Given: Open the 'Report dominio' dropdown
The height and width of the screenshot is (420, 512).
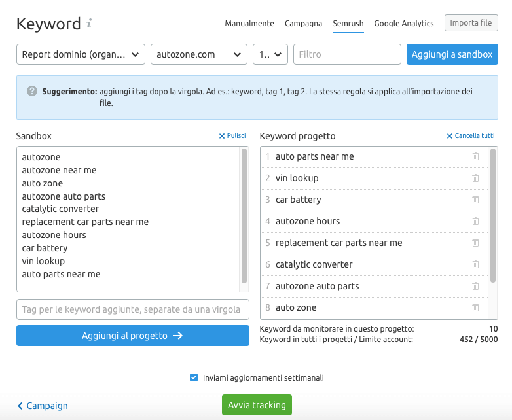Looking at the screenshot, I should point(81,54).
